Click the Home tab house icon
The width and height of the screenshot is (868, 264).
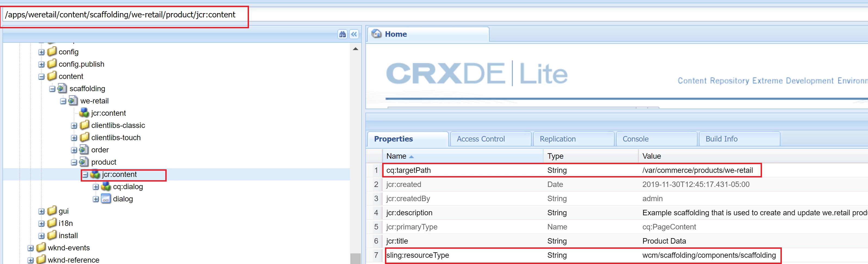(x=376, y=34)
